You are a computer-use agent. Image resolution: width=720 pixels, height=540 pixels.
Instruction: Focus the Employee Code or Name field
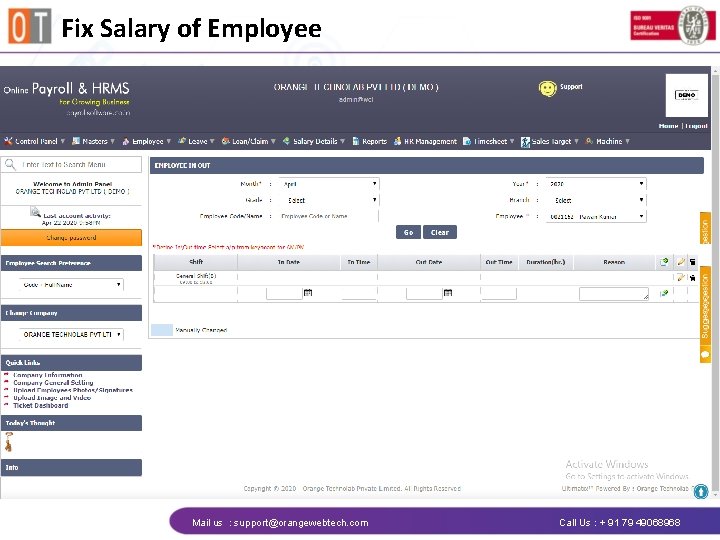[329, 216]
